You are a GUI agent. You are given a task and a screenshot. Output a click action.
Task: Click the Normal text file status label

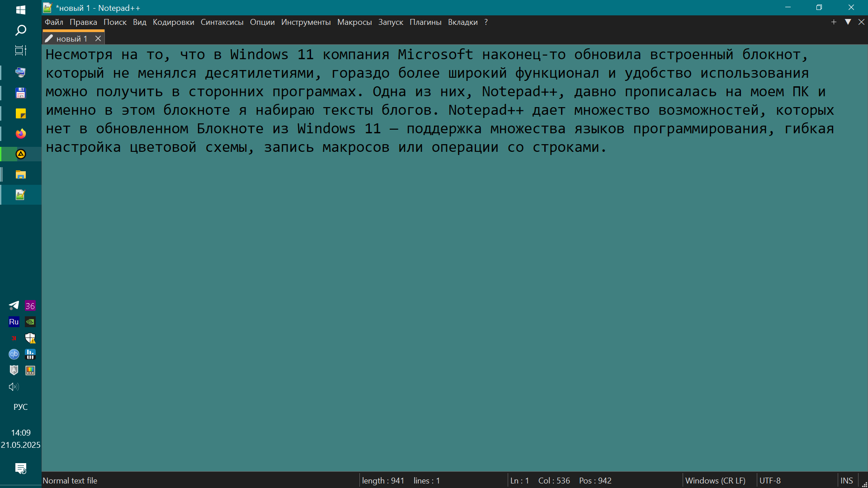70,481
